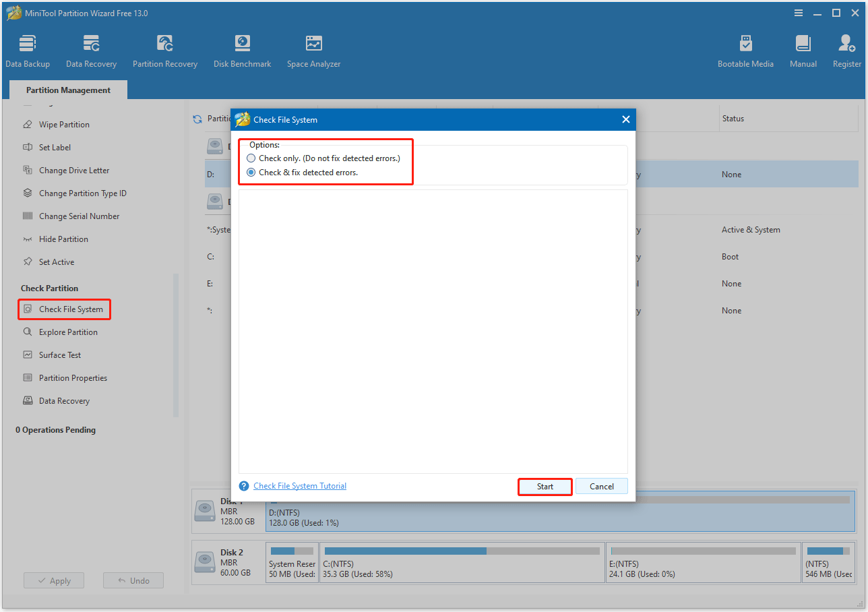Open Partition Properties

[70, 377]
